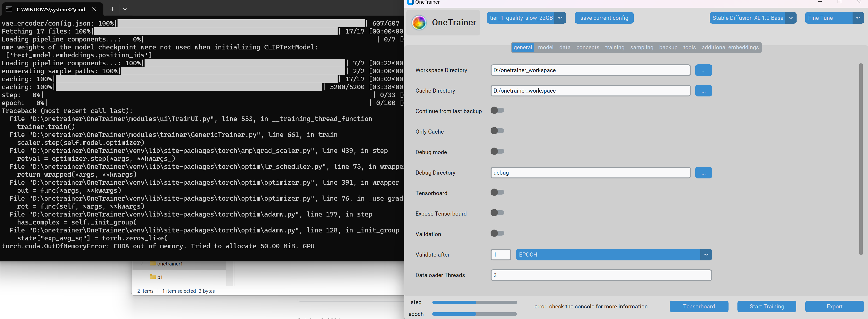
Task: Click the Dataloader Threads input field
Action: (601, 275)
